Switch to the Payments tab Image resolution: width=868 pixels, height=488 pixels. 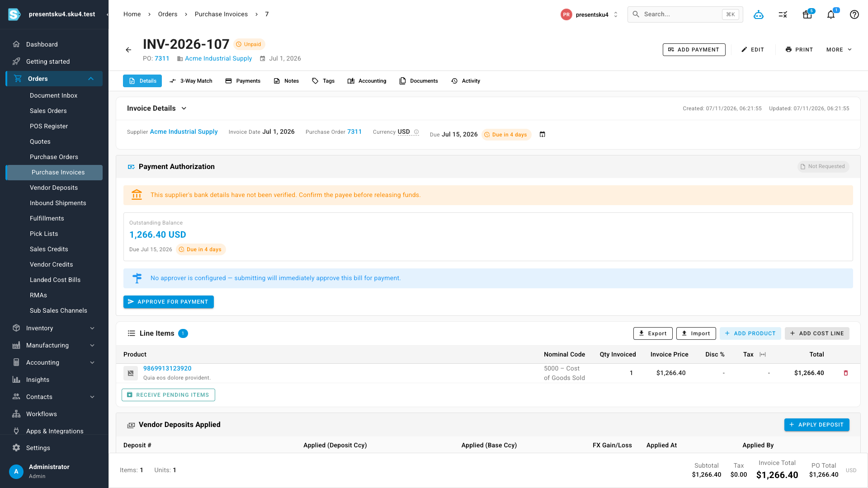tap(243, 81)
